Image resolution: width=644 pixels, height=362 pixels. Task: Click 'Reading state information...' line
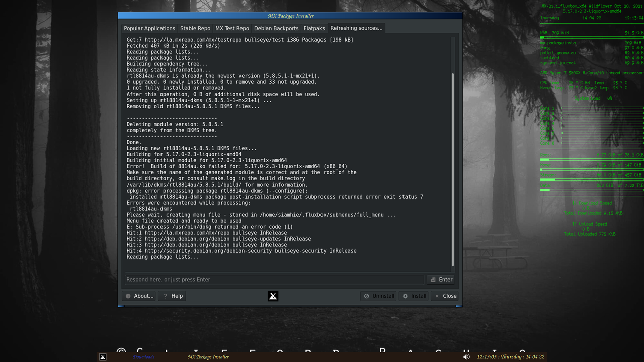click(169, 70)
